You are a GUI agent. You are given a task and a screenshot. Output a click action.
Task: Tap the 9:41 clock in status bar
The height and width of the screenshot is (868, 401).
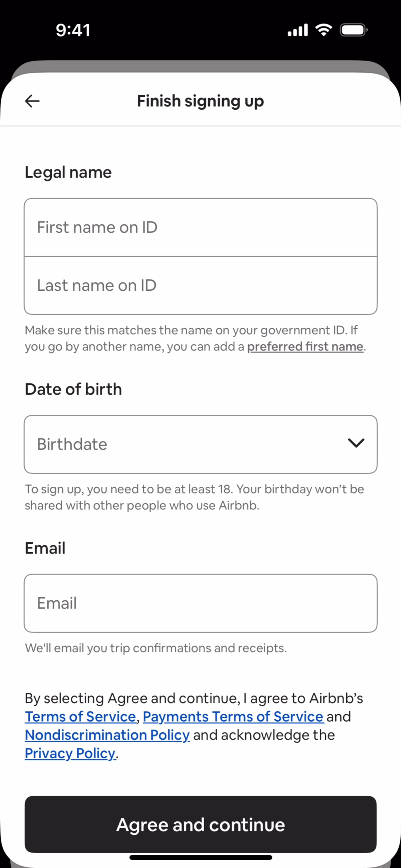73,30
